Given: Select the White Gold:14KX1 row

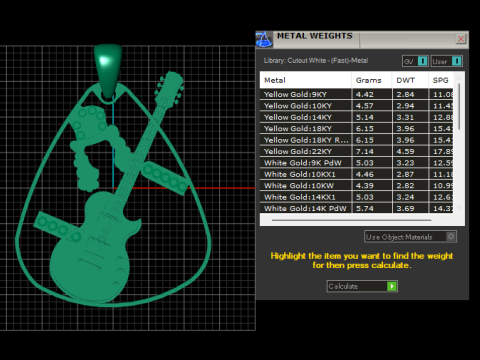Looking at the screenshot, I should (356, 197).
